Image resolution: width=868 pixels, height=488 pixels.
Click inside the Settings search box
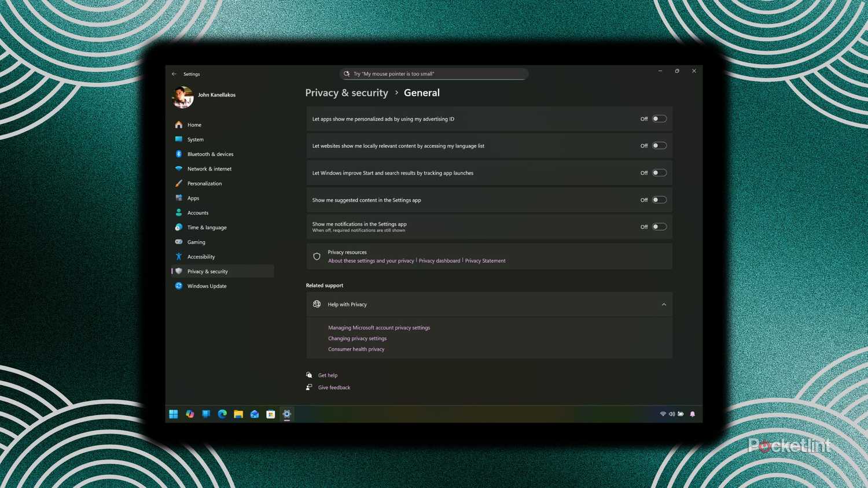(x=434, y=73)
